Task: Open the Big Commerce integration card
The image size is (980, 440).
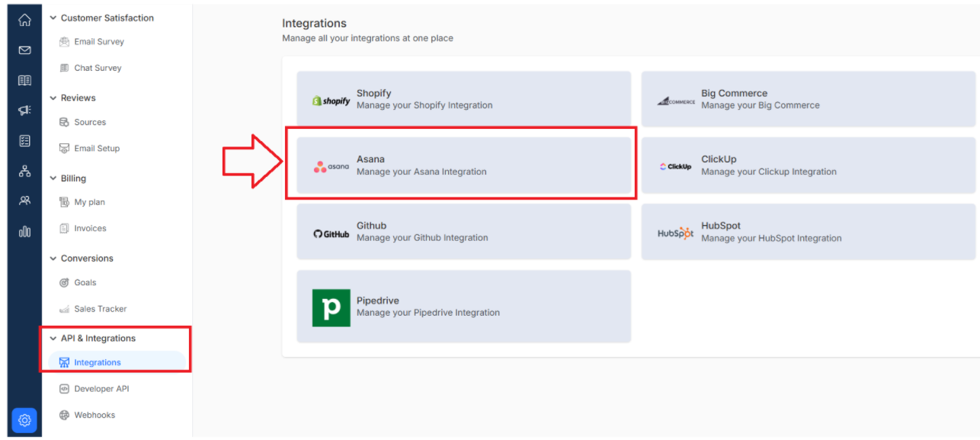Action: coord(809,99)
